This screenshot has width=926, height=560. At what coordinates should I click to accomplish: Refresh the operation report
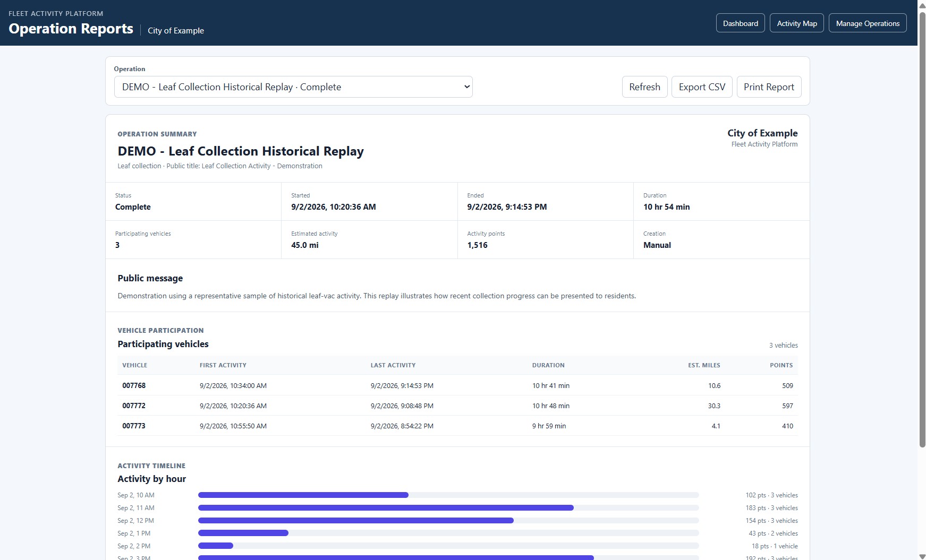(644, 87)
